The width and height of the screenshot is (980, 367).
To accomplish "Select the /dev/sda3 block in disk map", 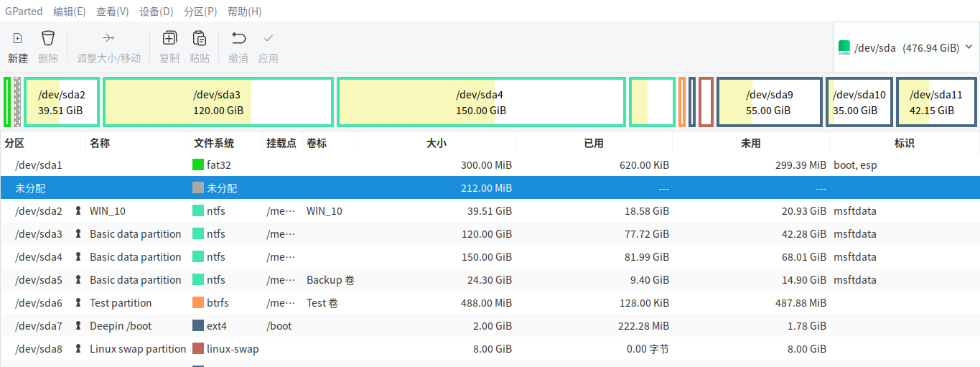I will coord(218,102).
